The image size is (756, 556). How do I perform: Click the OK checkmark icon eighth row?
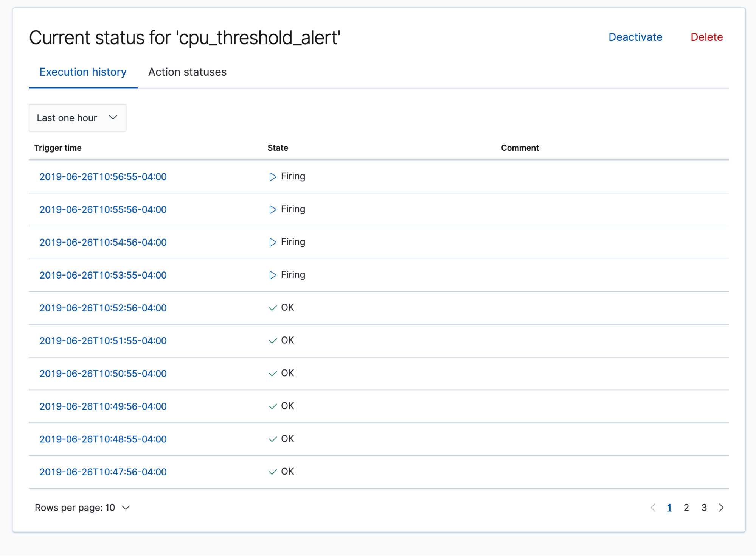[272, 406]
